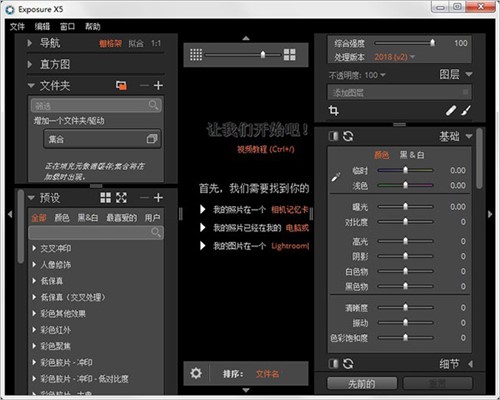Screen dimensions: 500x400
Task: Click the stack icon beside 集合
Action: 152,139
